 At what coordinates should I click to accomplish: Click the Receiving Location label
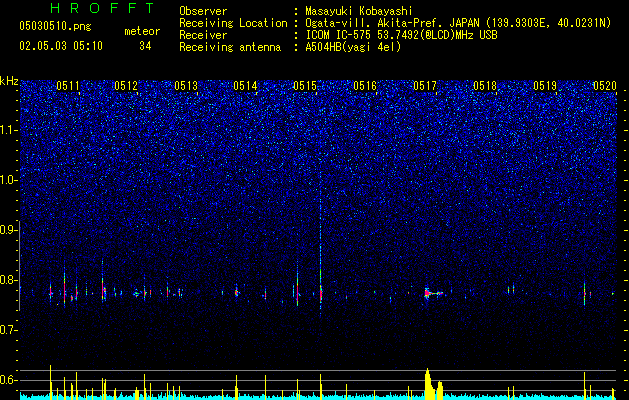click(233, 23)
